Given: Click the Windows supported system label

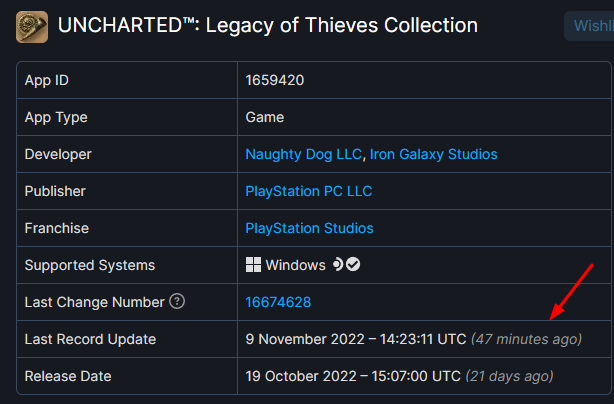Looking at the screenshot, I should 295,265.
